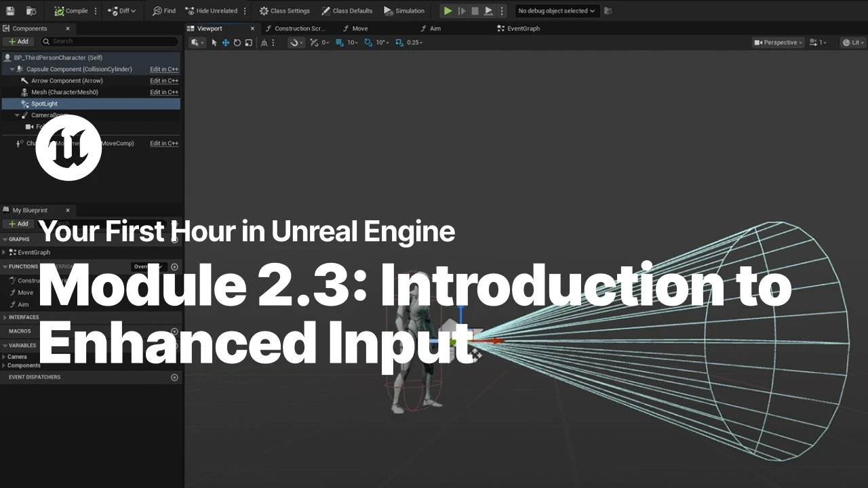Choose the Select object arrow tool
This screenshot has width=868, height=488.
click(214, 42)
